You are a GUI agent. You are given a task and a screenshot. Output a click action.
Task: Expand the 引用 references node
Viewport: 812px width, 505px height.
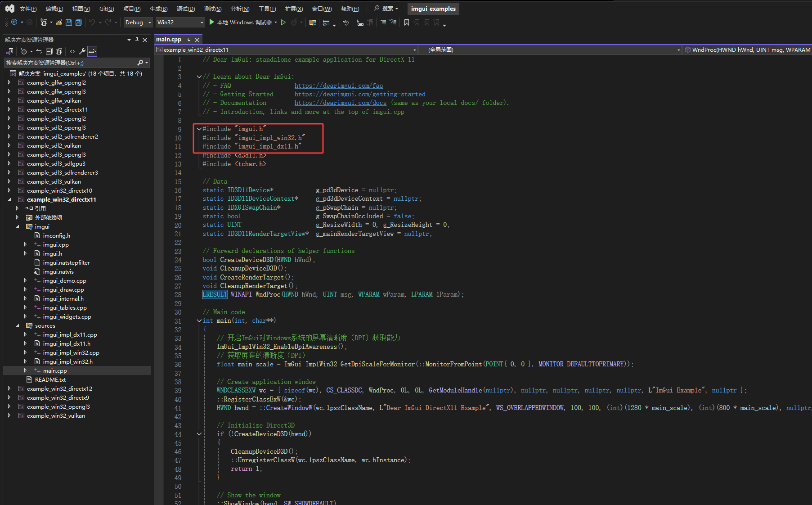coord(18,208)
